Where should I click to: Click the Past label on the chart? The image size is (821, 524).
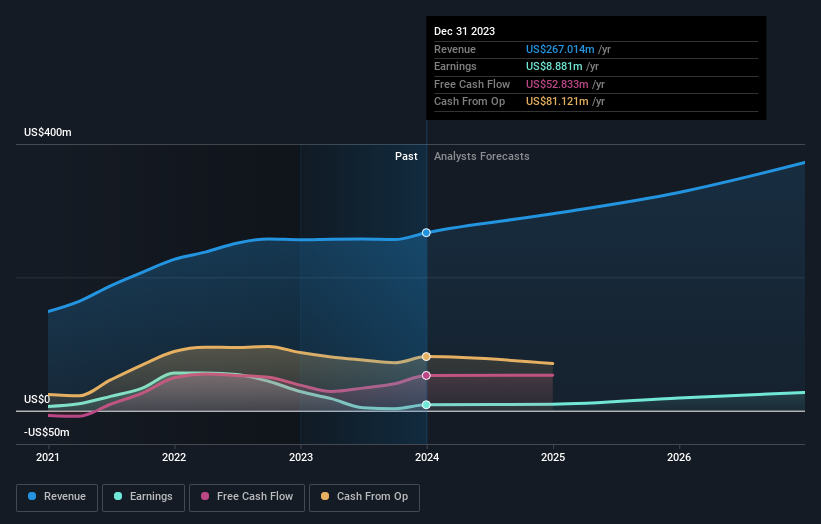pyautogui.click(x=406, y=156)
